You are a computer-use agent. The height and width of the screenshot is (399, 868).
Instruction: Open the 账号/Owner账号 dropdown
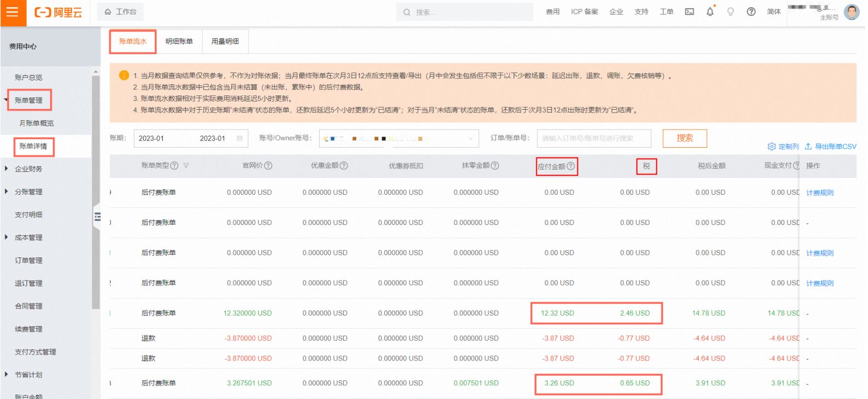pyautogui.click(x=399, y=138)
